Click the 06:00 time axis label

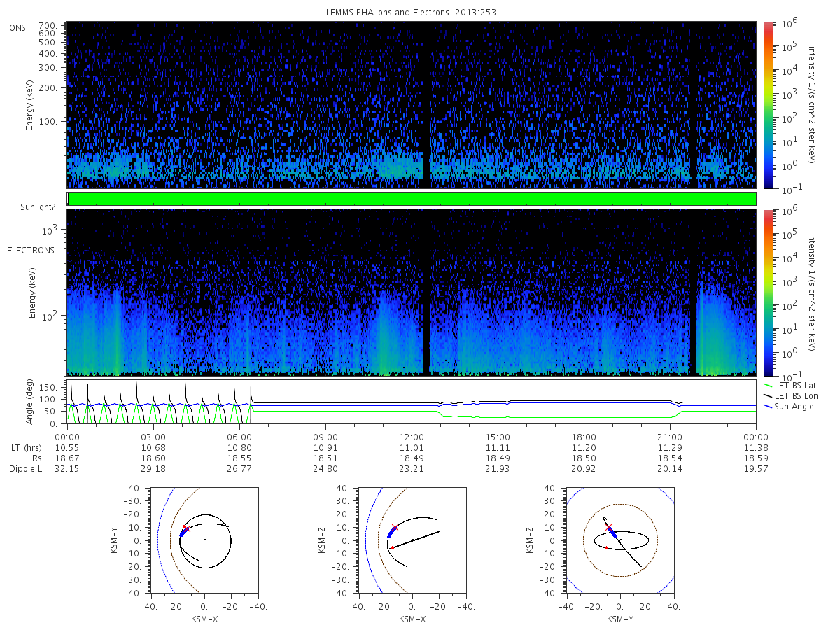(239, 435)
